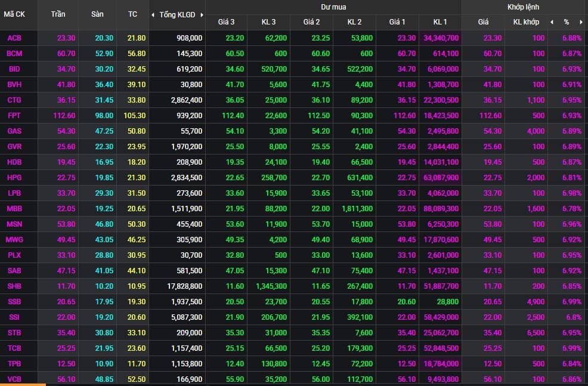Open the CTG stock symbol
Viewport: 588px width, 386px height.
pos(14,100)
